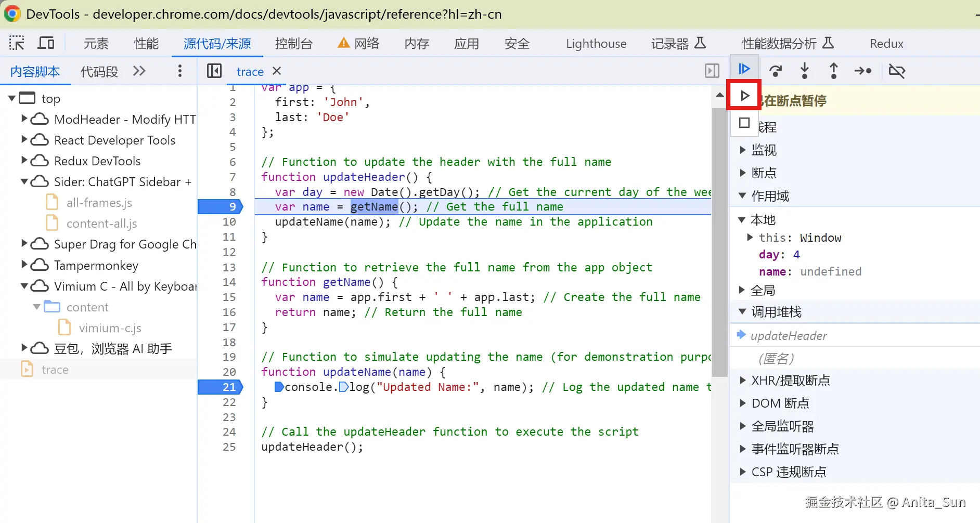The image size is (980, 523).
Task: Collapse the 调用堆栈 call stack section
Action: pos(742,311)
